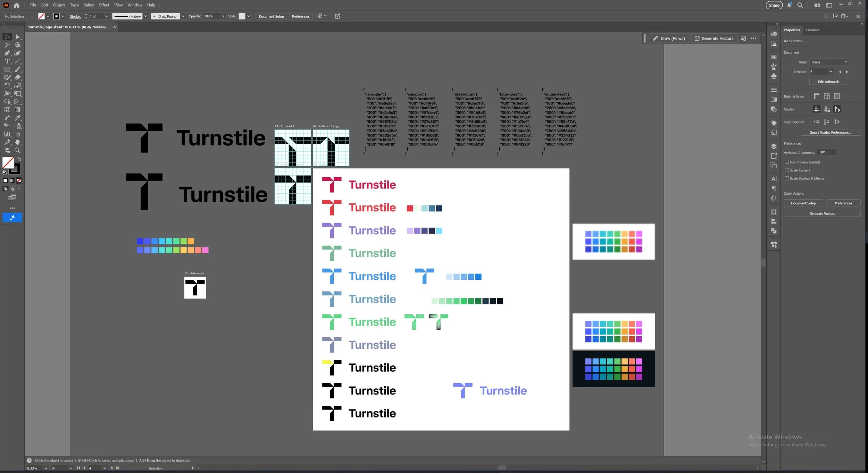Toggle Scale Strokes & Effects checkbox
The image size is (868, 473).
pyautogui.click(x=787, y=178)
